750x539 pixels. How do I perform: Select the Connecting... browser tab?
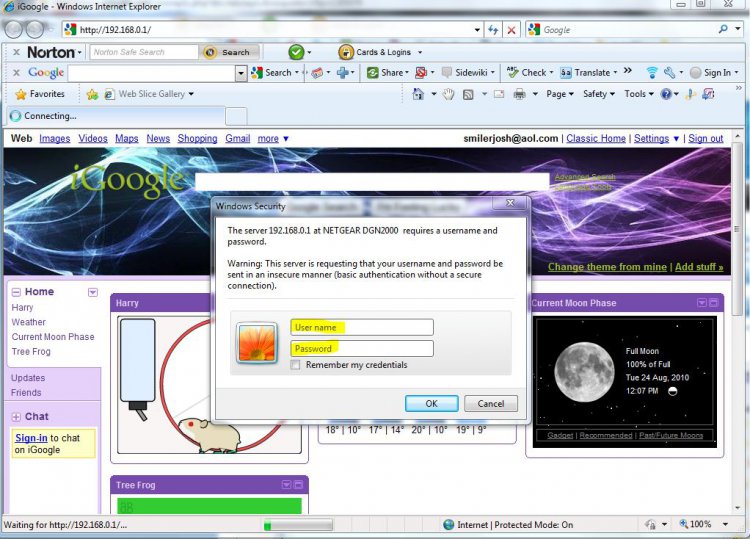(116, 116)
